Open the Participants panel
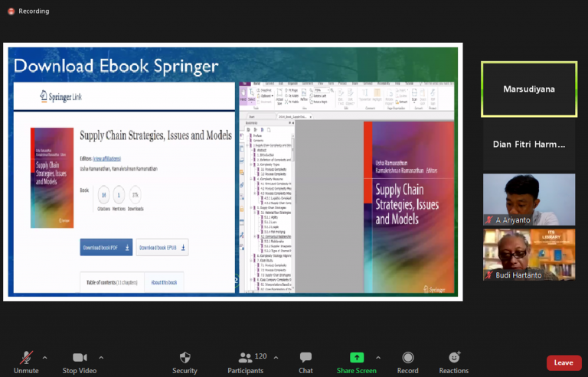 (x=246, y=357)
